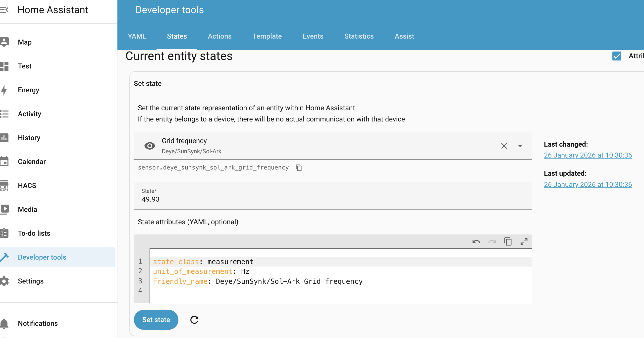Open the Last changed timestamp link
Viewport: 644px width, 338px height.
click(x=588, y=155)
